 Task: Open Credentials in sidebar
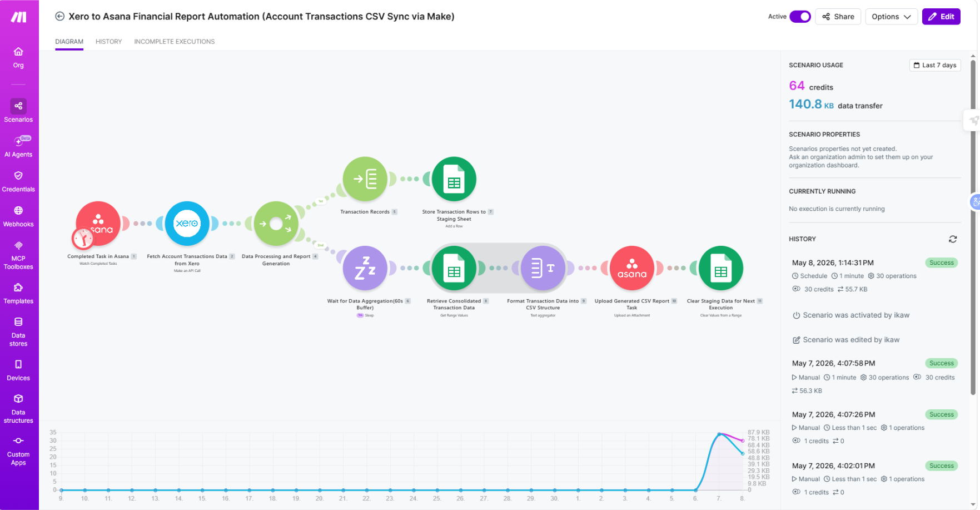[x=18, y=182]
